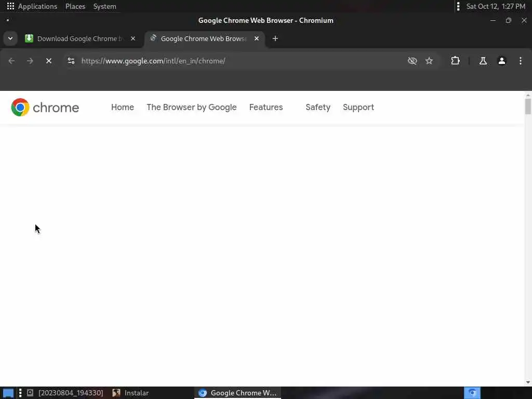
Task: Open a new tab
Action: (x=275, y=38)
